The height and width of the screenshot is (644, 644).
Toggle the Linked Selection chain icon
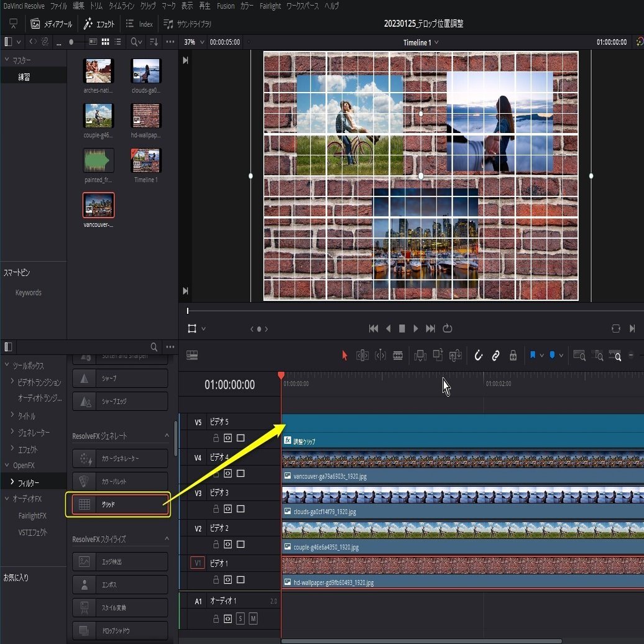click(495, 356)
